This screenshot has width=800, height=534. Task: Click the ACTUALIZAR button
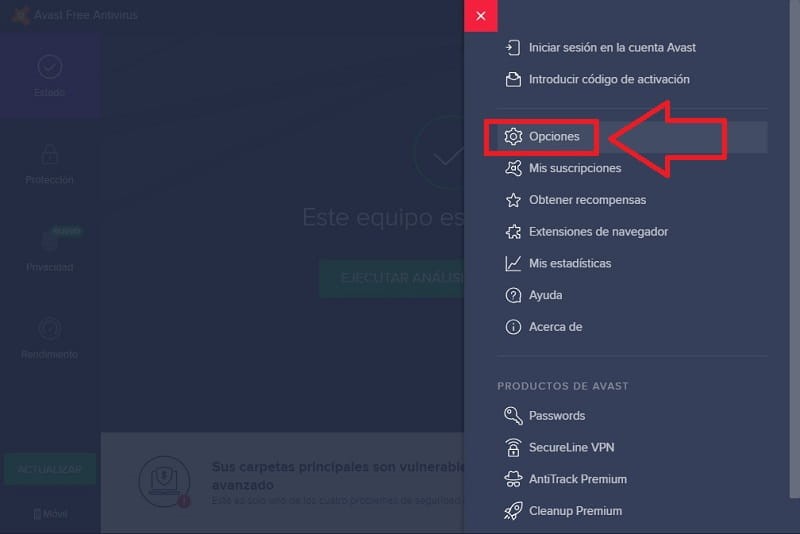point(49,469)
